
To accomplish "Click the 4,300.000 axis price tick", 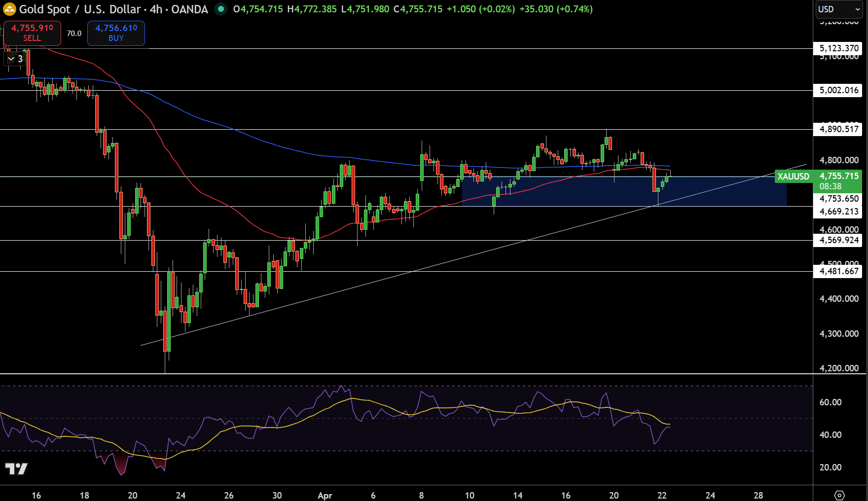I will [839, 334].
